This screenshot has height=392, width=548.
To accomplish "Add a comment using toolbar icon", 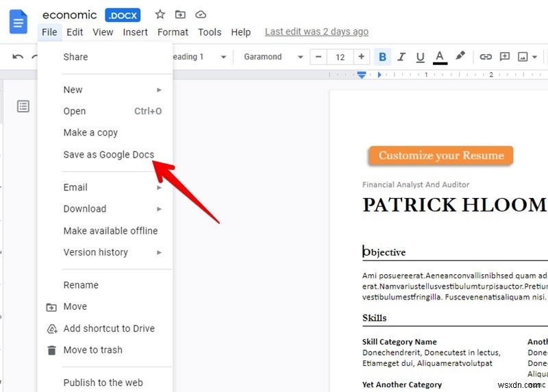I will 505,57.
